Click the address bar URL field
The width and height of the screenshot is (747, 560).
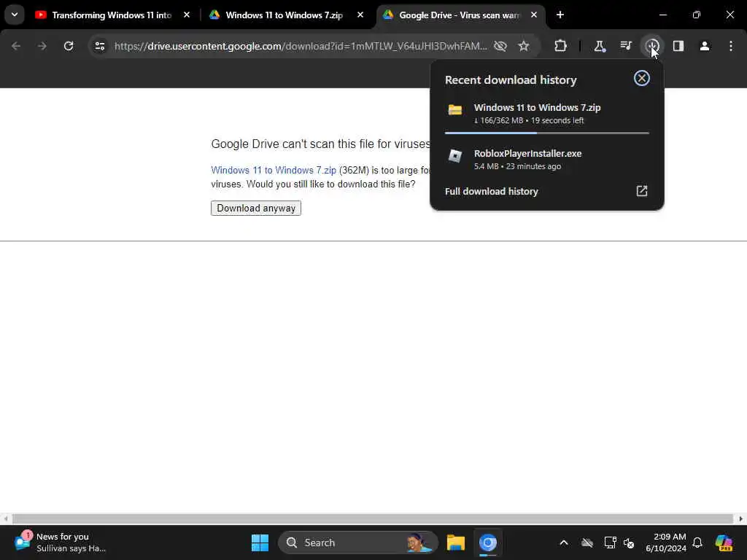click(x=300, y=46)
